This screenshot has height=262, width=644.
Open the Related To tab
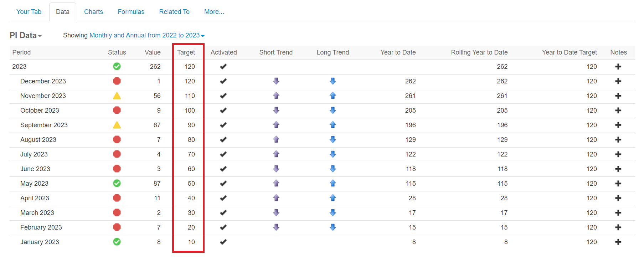pos(174,12)
